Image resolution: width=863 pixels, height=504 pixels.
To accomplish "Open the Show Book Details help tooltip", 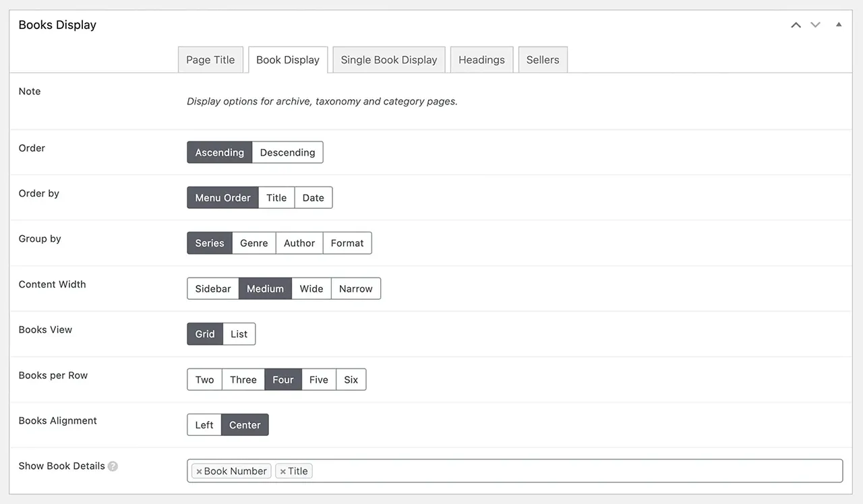I will tap(113, 465).
